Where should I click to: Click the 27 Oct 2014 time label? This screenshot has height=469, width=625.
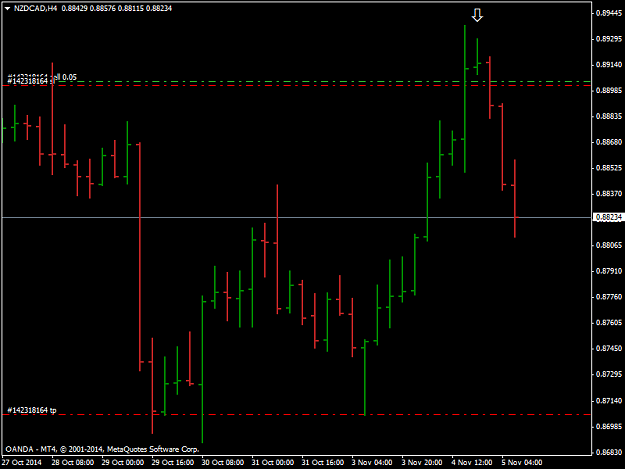click(22, 462)
